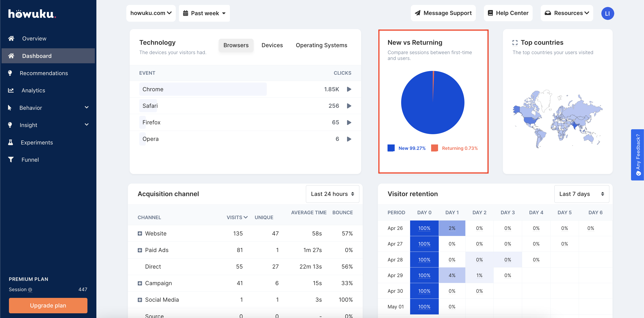Viewport: 644px width, 318px height.
Task: Open the LI user avatar
Action: pyautogui.click(x=607, y=13)
